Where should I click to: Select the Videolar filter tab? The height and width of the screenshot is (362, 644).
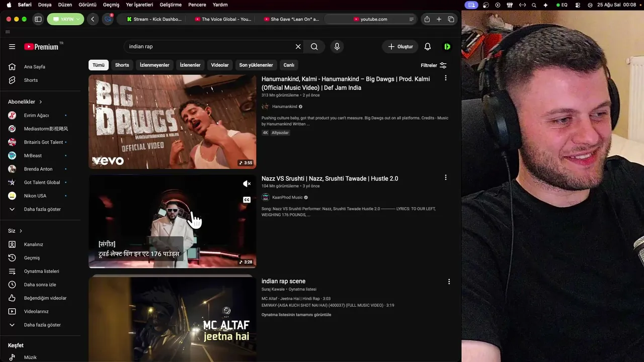coord(220,65)
